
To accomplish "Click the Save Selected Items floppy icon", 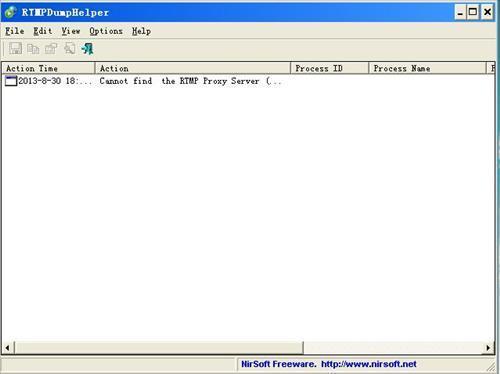I will [15, 49].
